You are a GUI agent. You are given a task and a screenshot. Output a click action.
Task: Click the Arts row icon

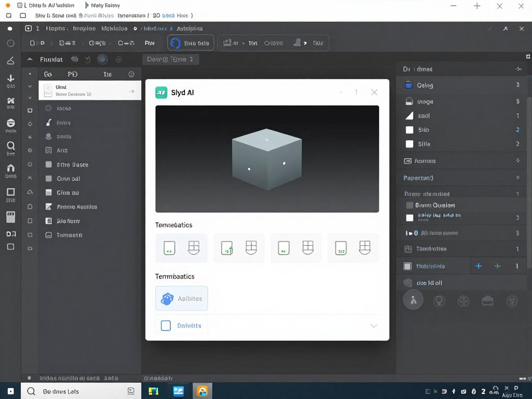(48, 150)
